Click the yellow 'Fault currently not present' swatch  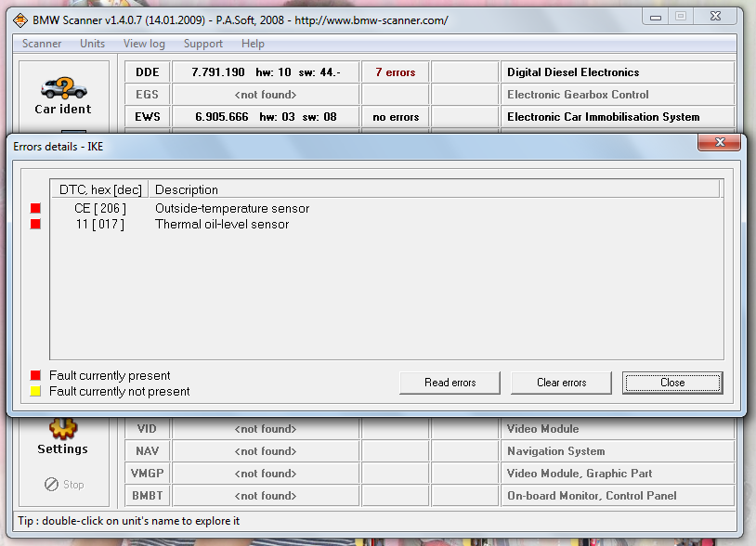(35, 391)
